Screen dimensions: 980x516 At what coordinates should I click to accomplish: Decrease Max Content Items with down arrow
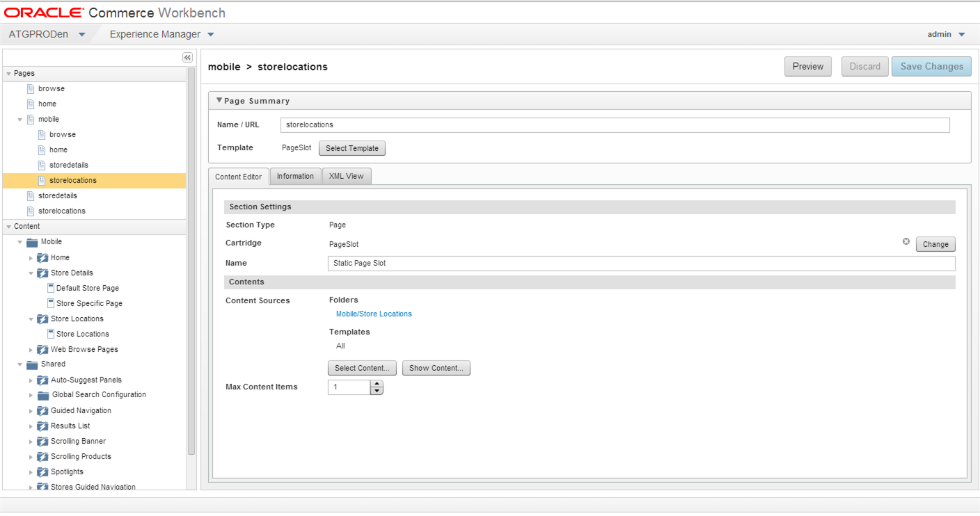(377, 391)
